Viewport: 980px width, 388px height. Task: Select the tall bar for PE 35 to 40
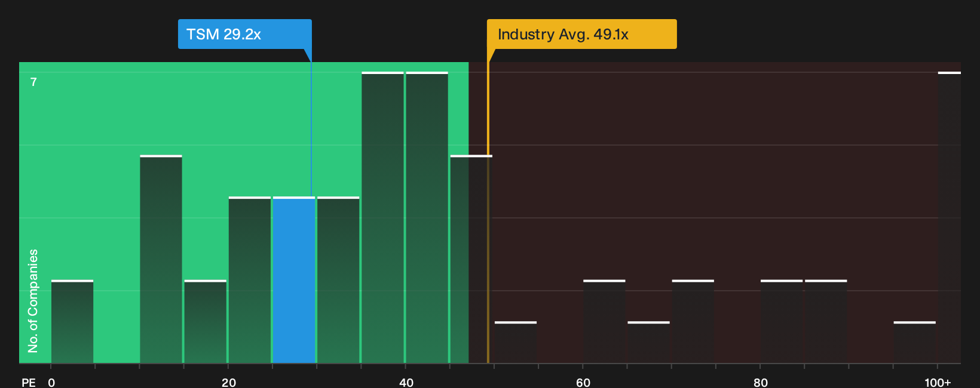point(382,217)
